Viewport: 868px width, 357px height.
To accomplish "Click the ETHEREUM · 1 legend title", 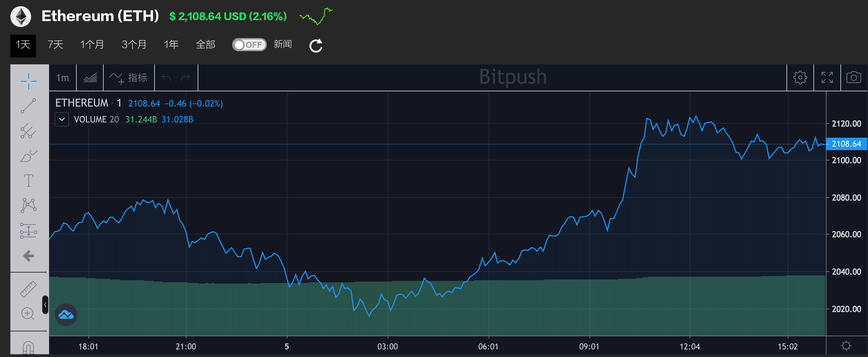I will (88, 103).
